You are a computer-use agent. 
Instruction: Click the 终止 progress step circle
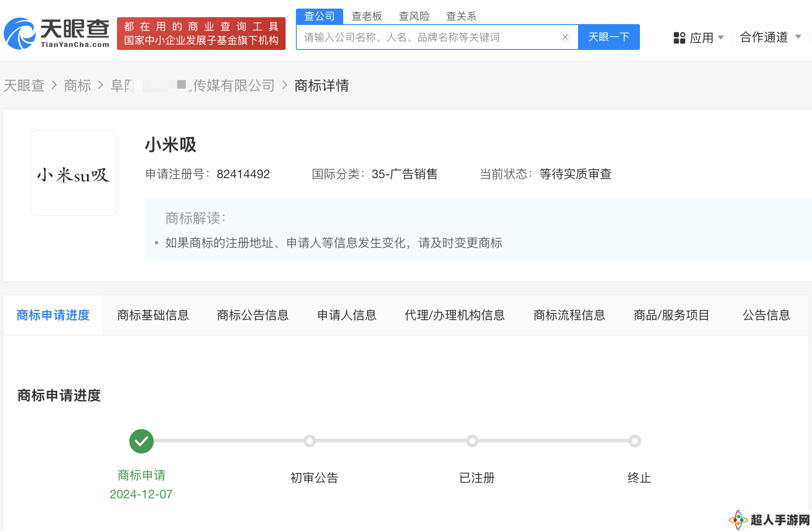pos(635,441)
